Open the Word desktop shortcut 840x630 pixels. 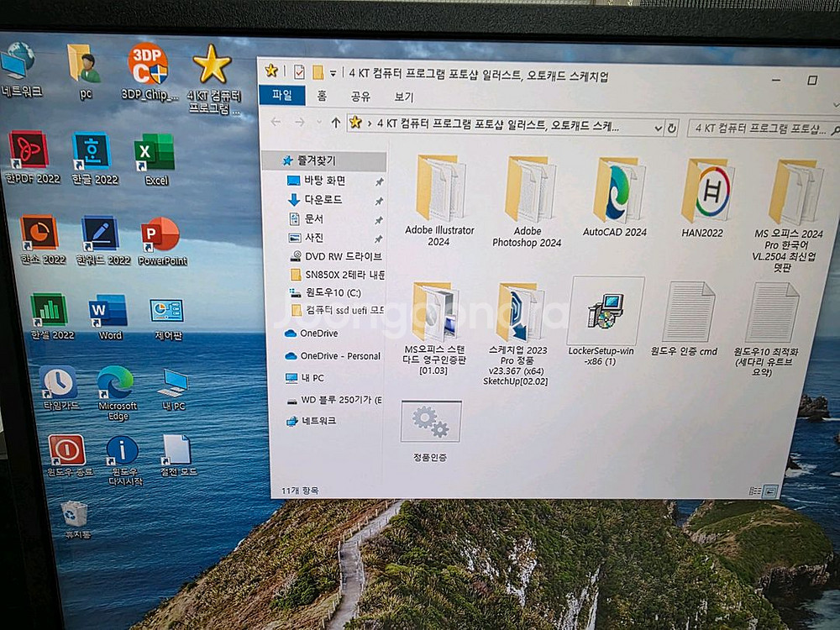point(109,318)
